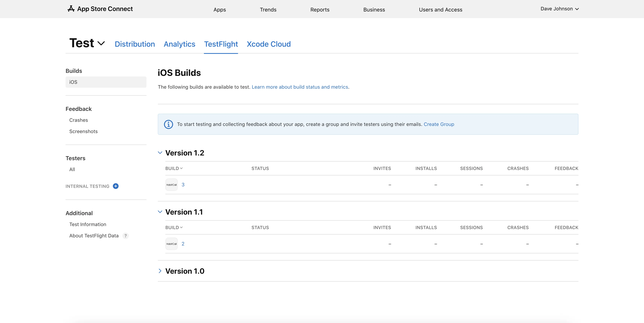Screen dimensions: 644x323
Task: Open build 3 under Version 1.2
Action: point(183,185)
